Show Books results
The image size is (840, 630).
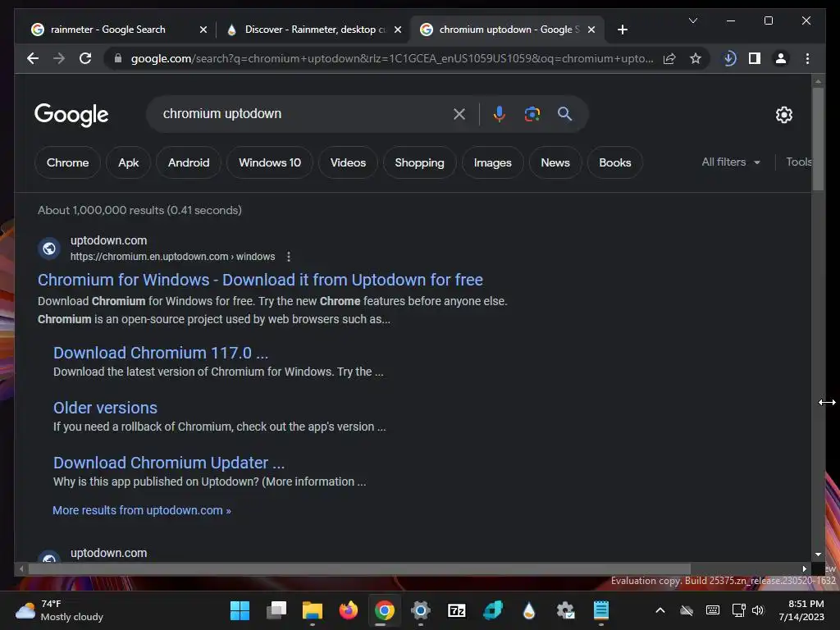[614, 162]
